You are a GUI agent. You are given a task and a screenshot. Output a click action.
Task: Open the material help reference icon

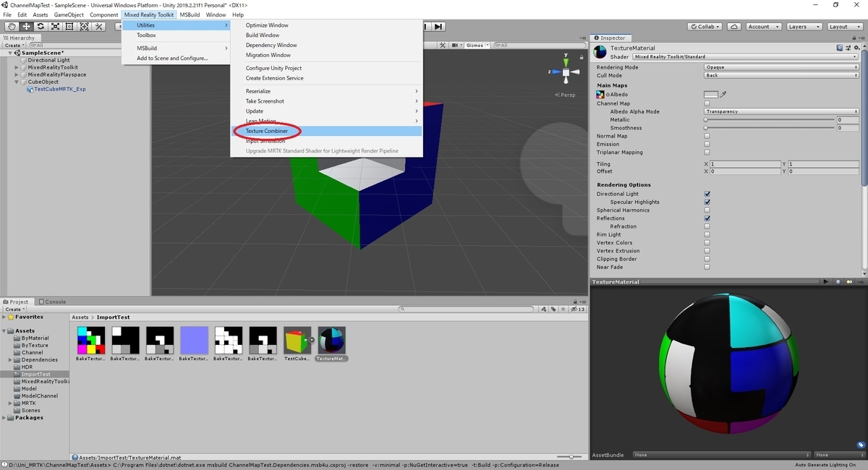tap(839, 48)
